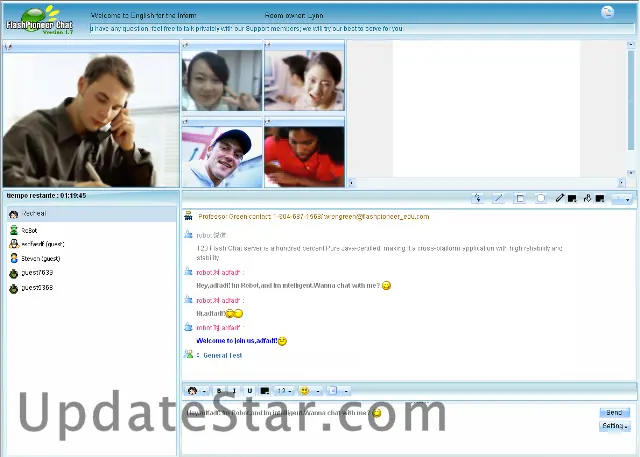The width and height of the screenshot is (640, 457).
Task: Click RoBot's green avatar icon in list
Action: coord(14,230)
